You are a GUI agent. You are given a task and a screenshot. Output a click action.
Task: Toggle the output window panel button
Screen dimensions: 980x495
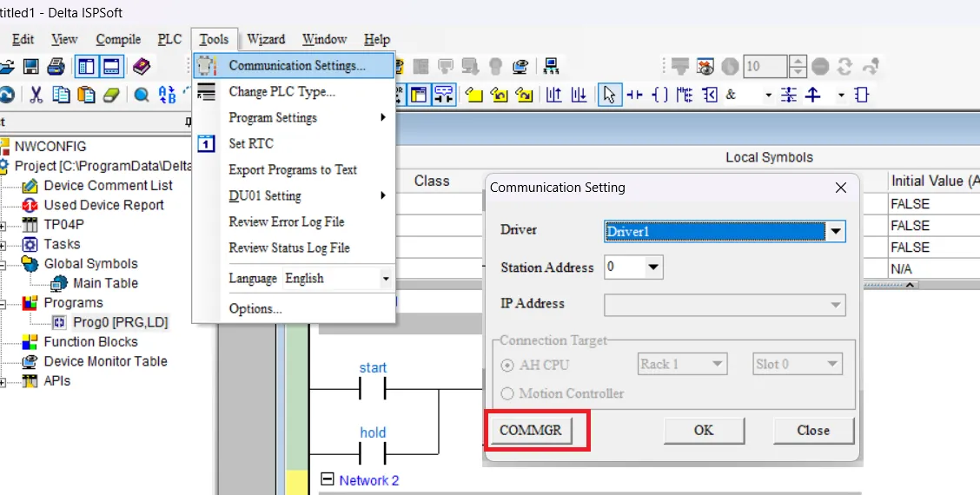pyautogui.click(x=111, y=66)
